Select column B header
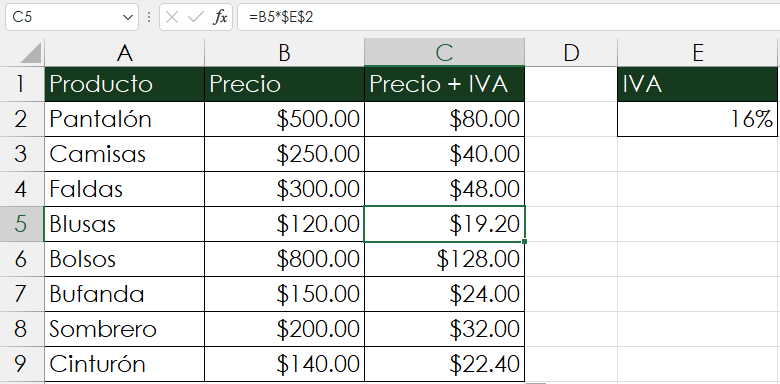Image resolution: width=780 pixels, height=384 pixels. click(x=284, y=52)
